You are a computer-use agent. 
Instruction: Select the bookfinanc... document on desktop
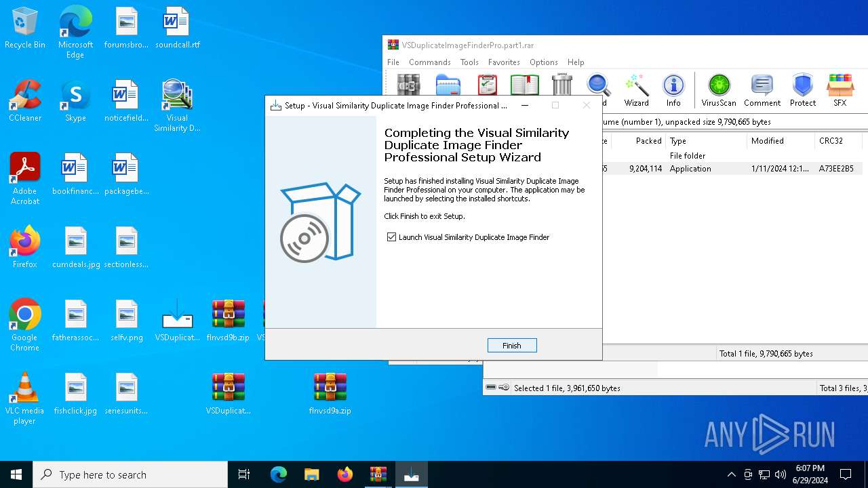click(75, 175)
